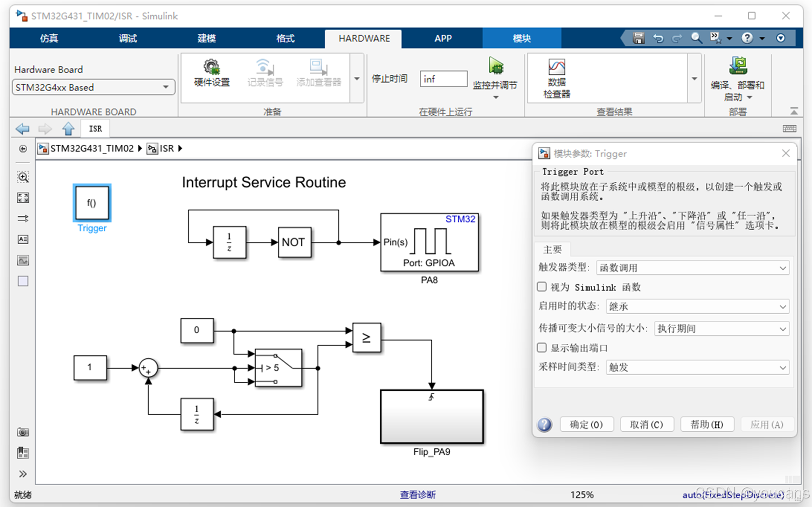
Task: Click the 确定(O) button
Action: pos(586,425)
